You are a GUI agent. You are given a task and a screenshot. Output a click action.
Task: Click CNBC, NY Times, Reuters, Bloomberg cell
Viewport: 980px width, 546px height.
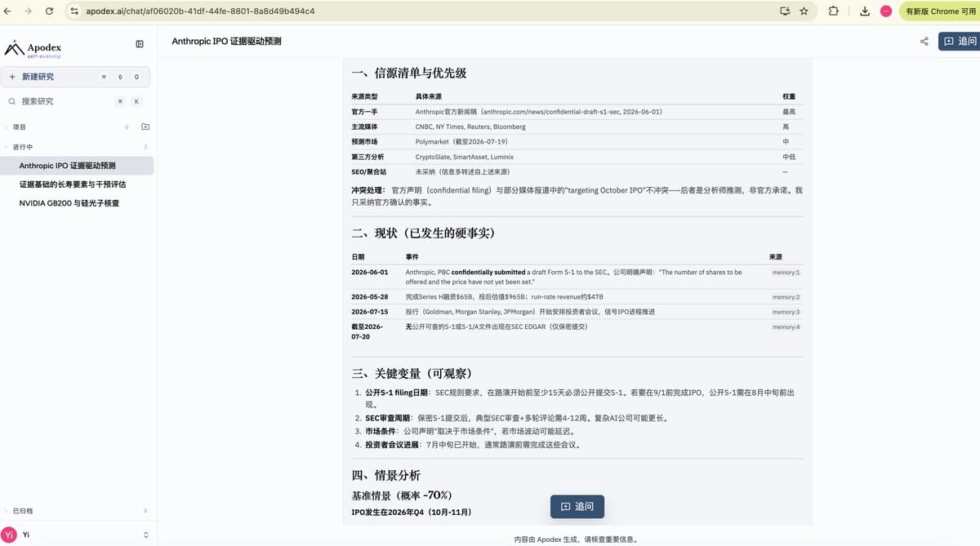click(470, 127)
